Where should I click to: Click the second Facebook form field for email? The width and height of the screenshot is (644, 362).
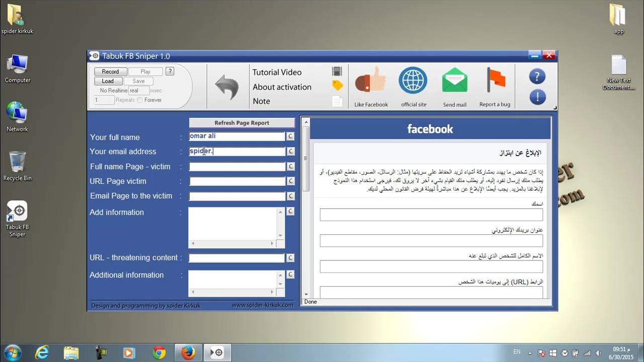pyautogui.click(x=431, y=240)
